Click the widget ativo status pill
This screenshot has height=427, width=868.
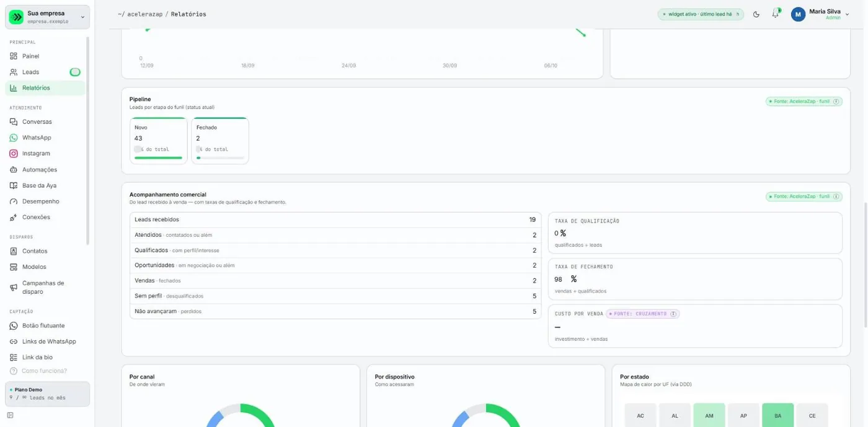click(x=701, y=14)
